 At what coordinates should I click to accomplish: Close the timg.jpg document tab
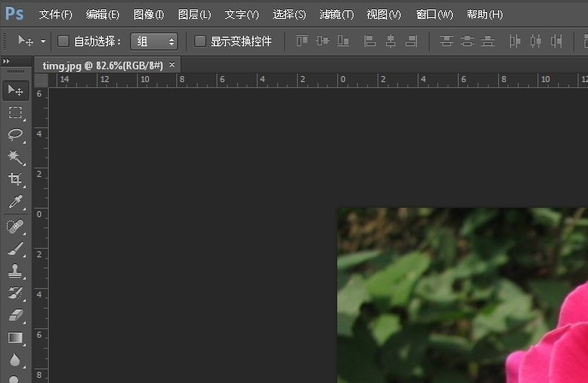[172, 64]
